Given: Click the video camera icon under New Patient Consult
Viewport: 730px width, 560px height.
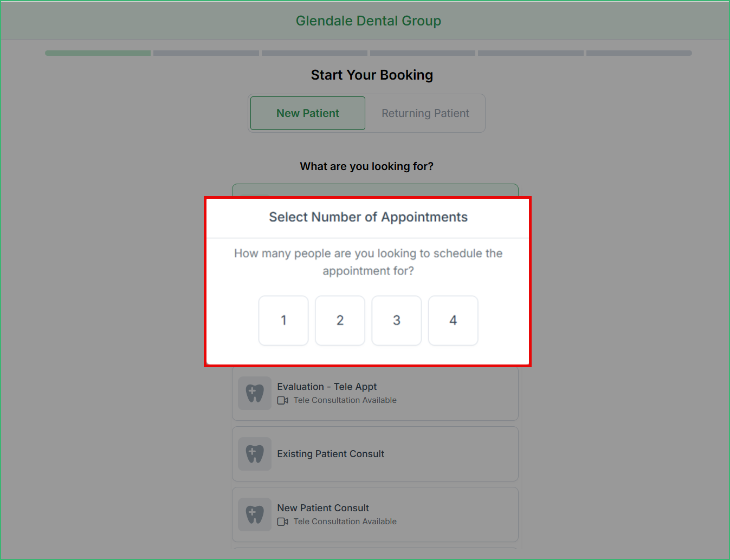Looking at the screenshot, I should pyautogui.click(x=282, y=521).
